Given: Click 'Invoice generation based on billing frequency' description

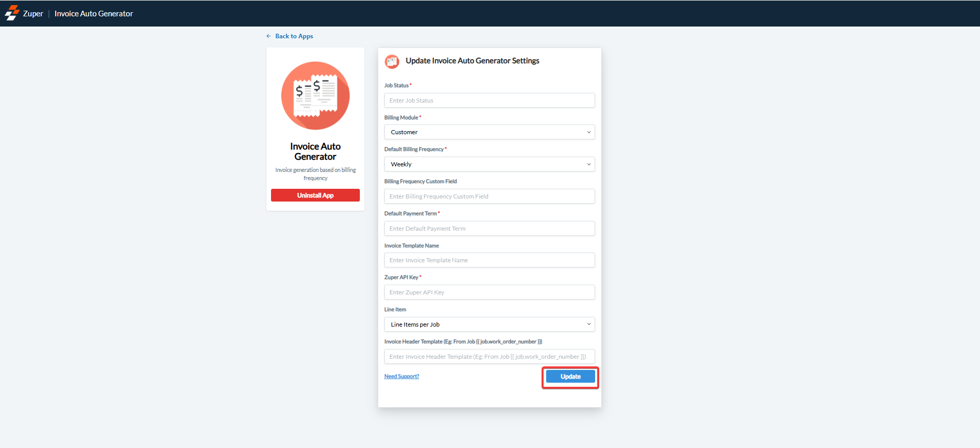Looking at the screenshot, I should tap(315, 174).
